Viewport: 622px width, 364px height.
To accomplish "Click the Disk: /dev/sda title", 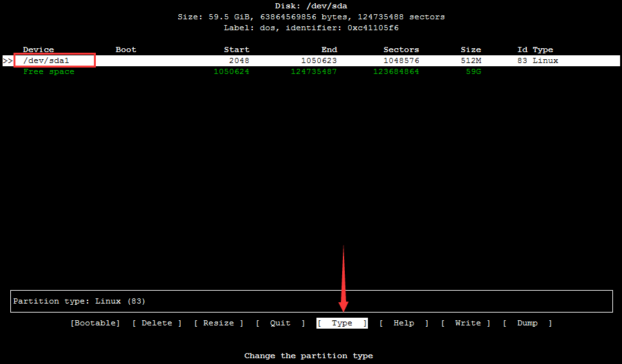I will tap(311, 6).
